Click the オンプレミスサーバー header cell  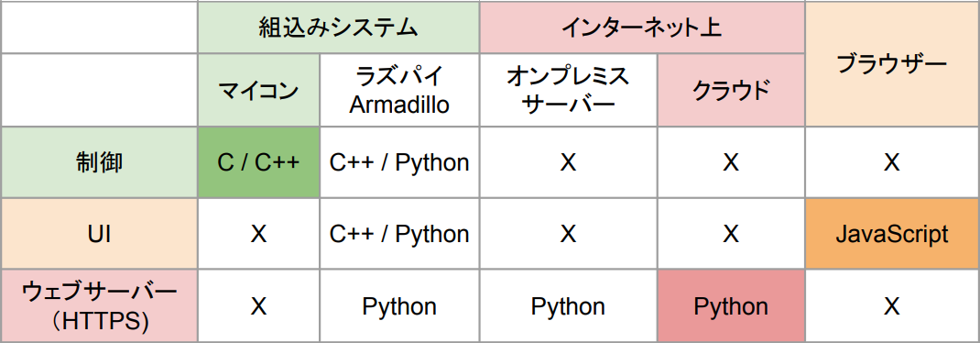pyautogui.click(x=568, y=90)
